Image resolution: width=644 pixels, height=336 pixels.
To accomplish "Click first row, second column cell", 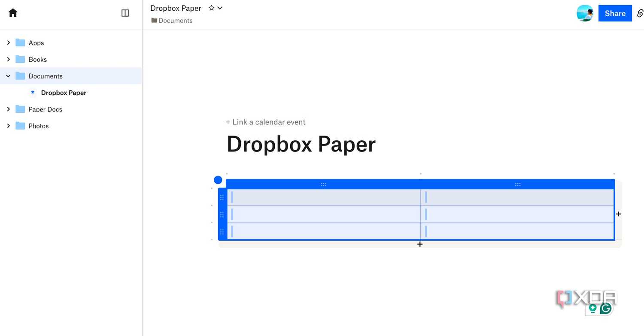I will pyautogui.click(x=517, y=197).
